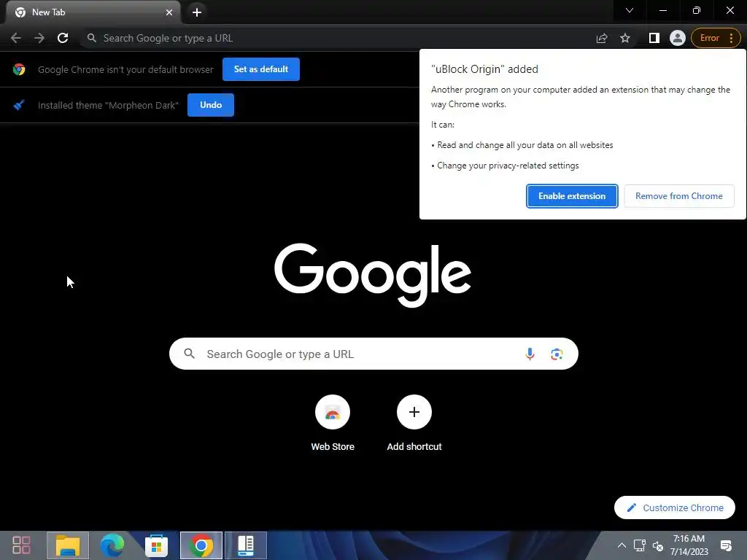Open the Web Store shortcut

click(333, 424)
